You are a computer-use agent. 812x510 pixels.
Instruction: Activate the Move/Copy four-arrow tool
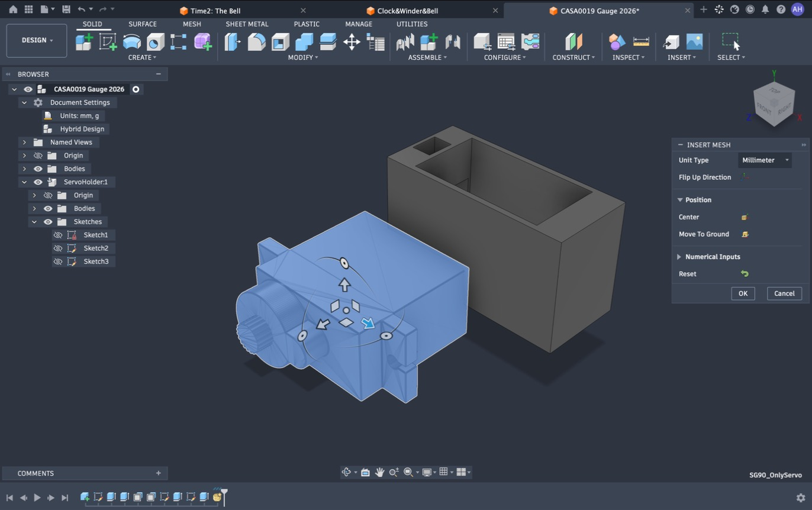point(352,42)
